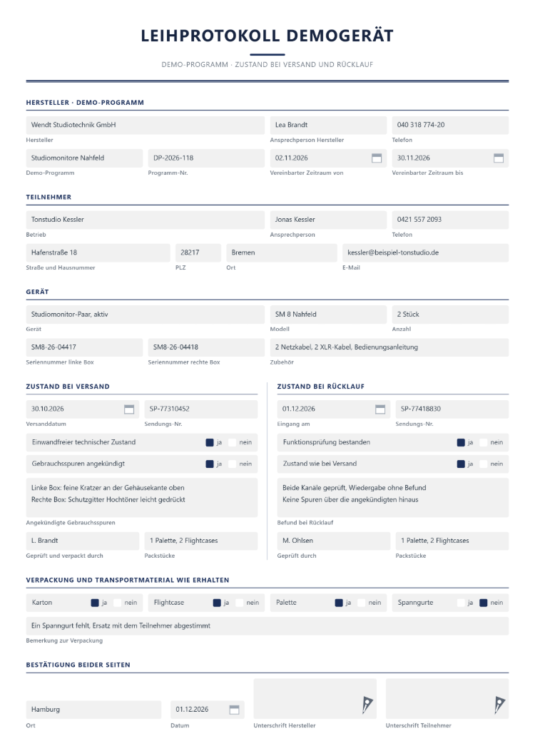
Task: Choose 'nein' for Zustand wie bei Versand
Action: (x=484, y=464)
